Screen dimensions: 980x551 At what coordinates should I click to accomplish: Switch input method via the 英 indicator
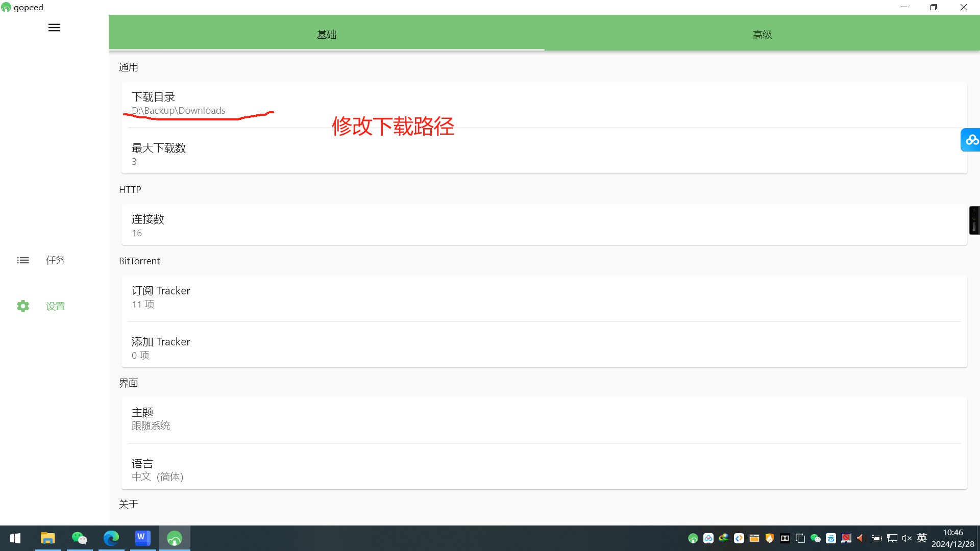click(x=921, y=538)
